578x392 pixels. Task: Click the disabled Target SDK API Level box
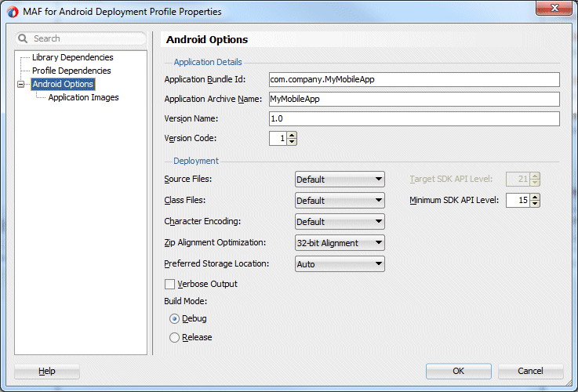click(x=518, y=180)
